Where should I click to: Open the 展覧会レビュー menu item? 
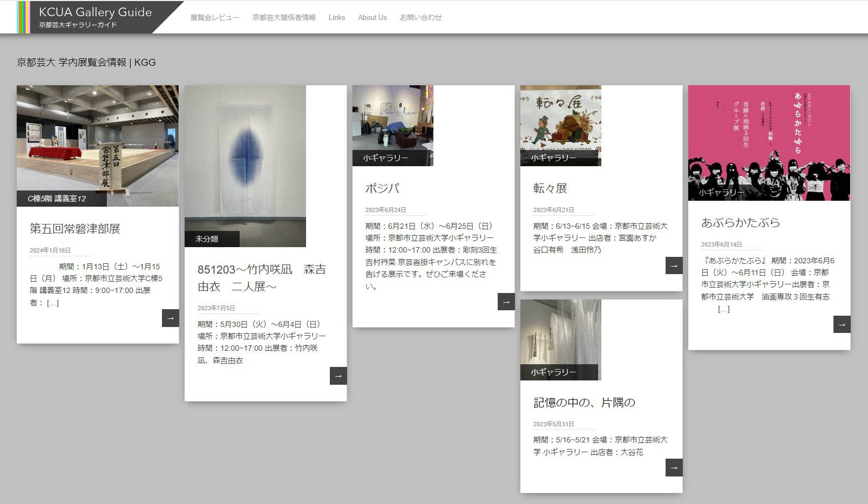(x=214, y=18)
